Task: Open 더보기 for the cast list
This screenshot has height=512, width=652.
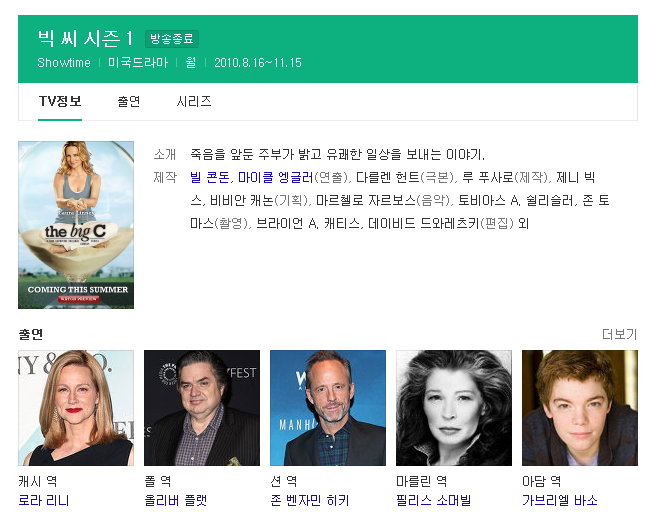Action: pyautogui.click(x=620, y=334)
